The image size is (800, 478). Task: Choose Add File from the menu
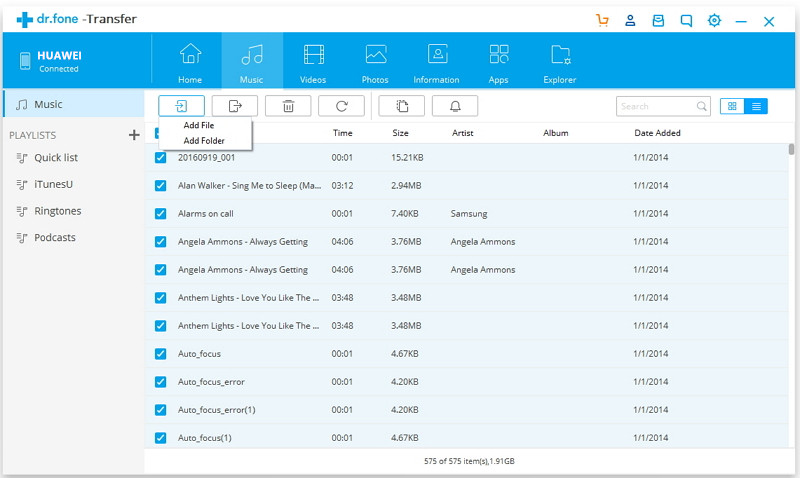pyautogui.click(x=199, y=125)
